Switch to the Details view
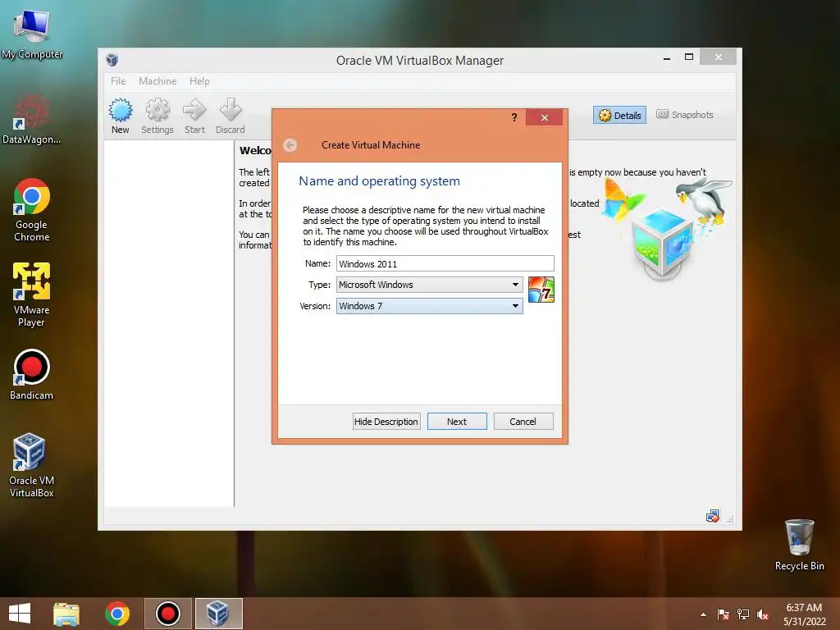 (x=620, y=115)
